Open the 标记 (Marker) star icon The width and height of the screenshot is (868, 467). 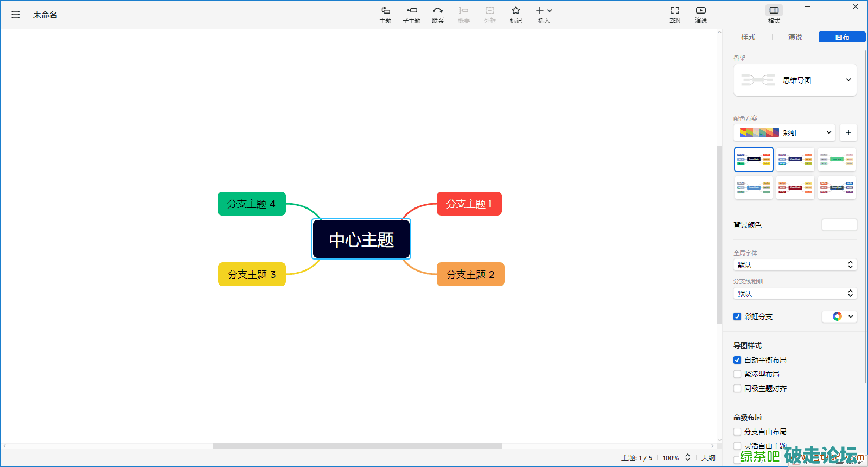515,15
